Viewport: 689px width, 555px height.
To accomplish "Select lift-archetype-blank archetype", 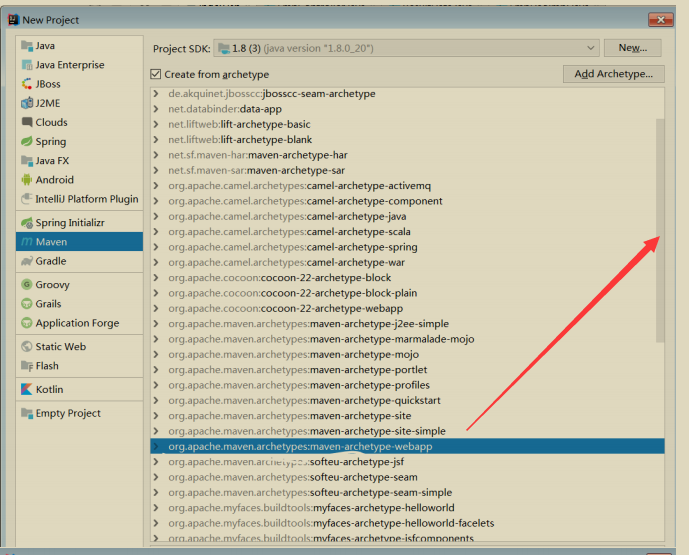I will click(x=407, y=140).
